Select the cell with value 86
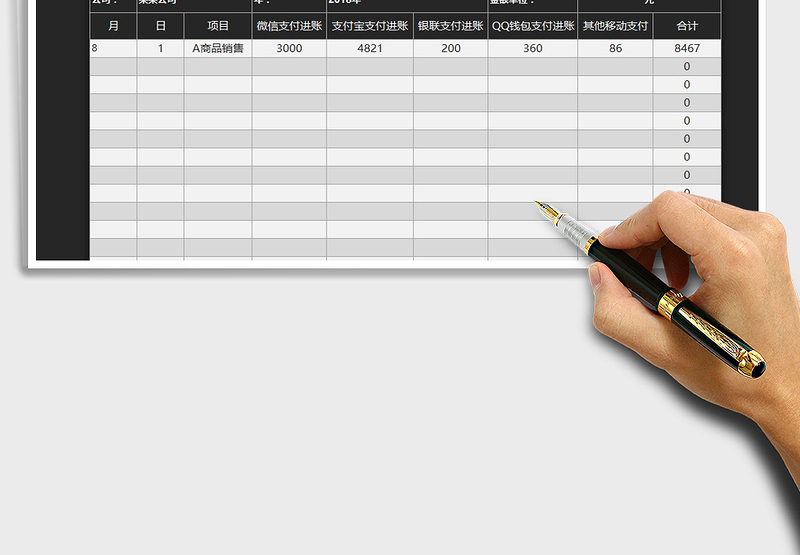The height and width of the screenshot is (555, 800). coord(615,48)
